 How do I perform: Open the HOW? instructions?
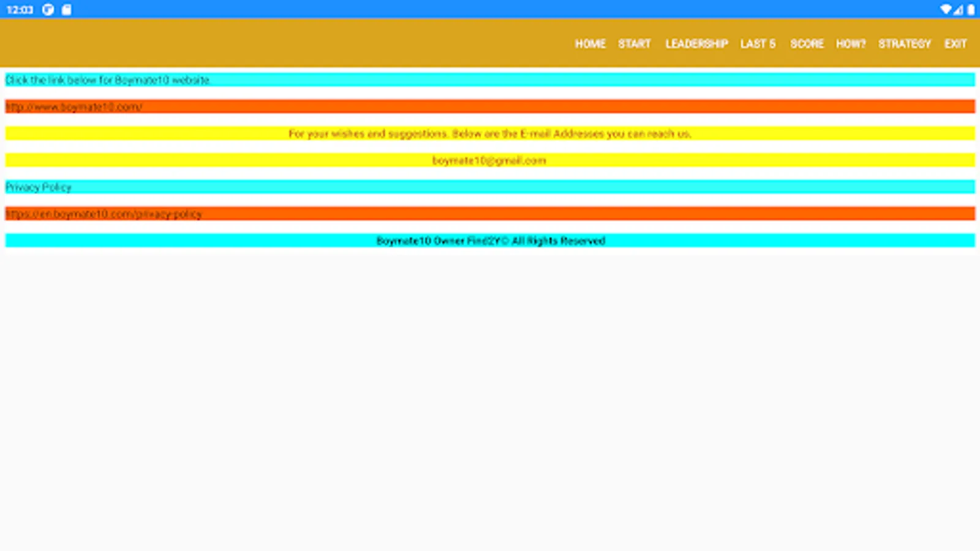[851, 43]
